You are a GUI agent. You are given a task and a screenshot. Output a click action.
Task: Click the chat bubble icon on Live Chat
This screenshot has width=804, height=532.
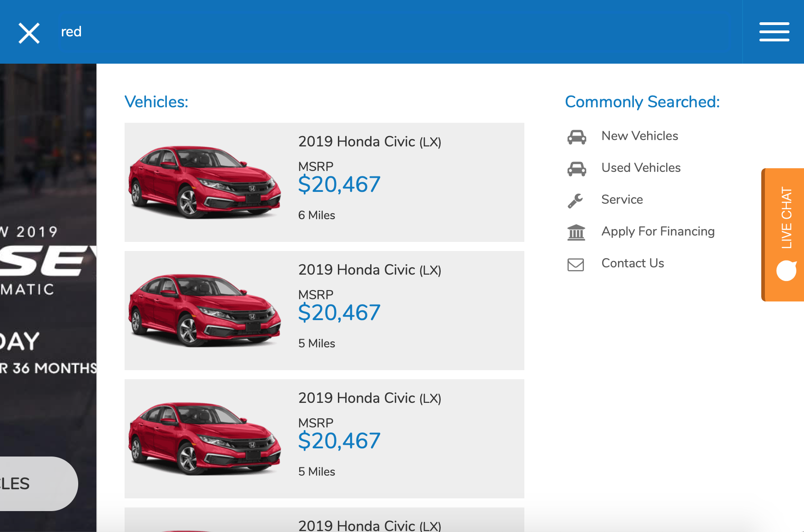click(x=786, y=271)
